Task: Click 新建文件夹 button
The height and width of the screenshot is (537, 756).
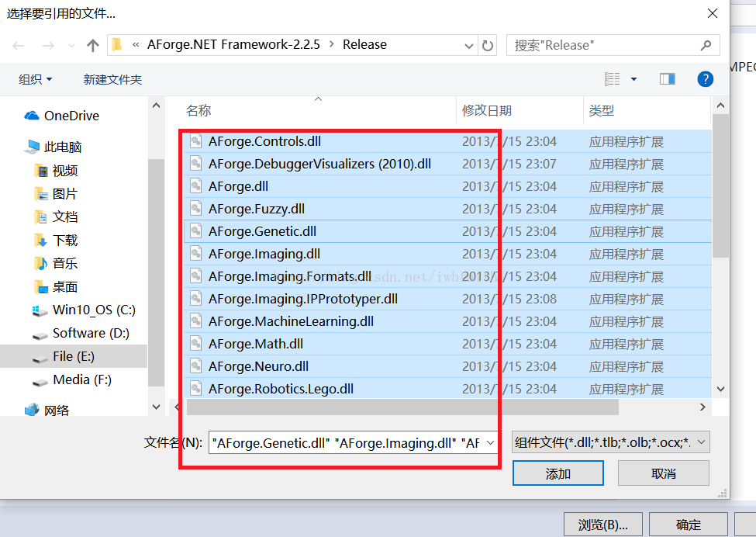Action: coord(112,79)
